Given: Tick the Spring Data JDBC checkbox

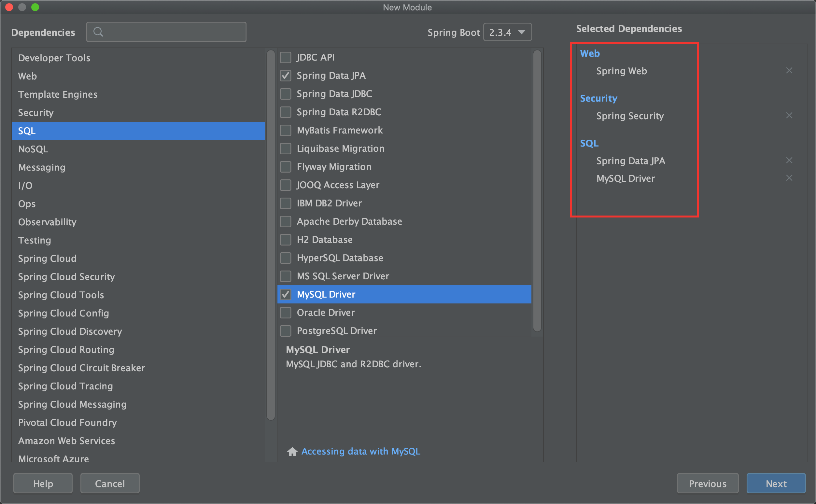Looking at the screenshot, I should 285,94.
